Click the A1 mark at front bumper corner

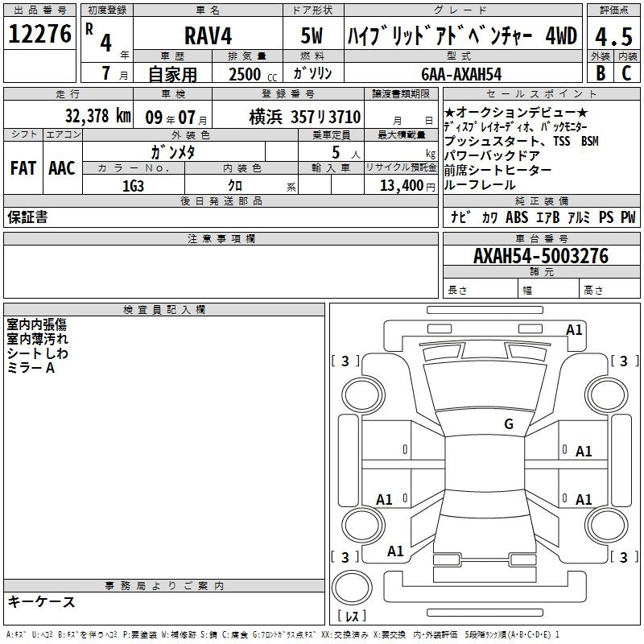click(574, 330)
